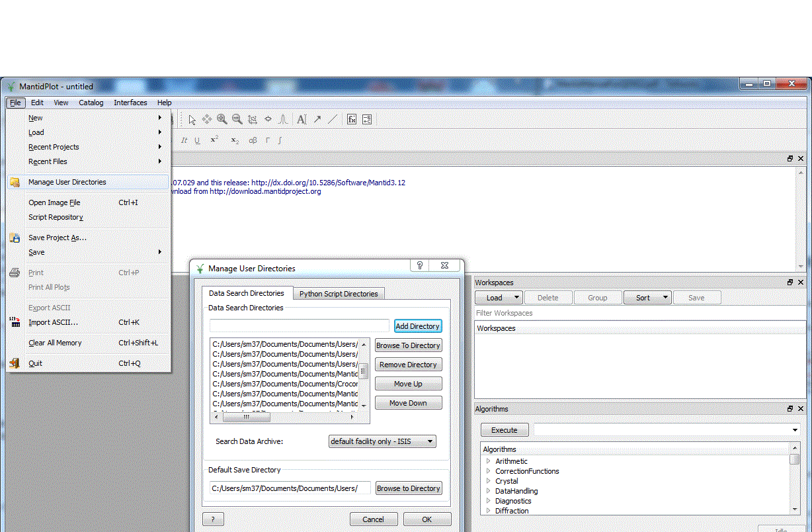Float the Algorithms panel
This screenshot has height=532, width=812.
tap(790, 409)
